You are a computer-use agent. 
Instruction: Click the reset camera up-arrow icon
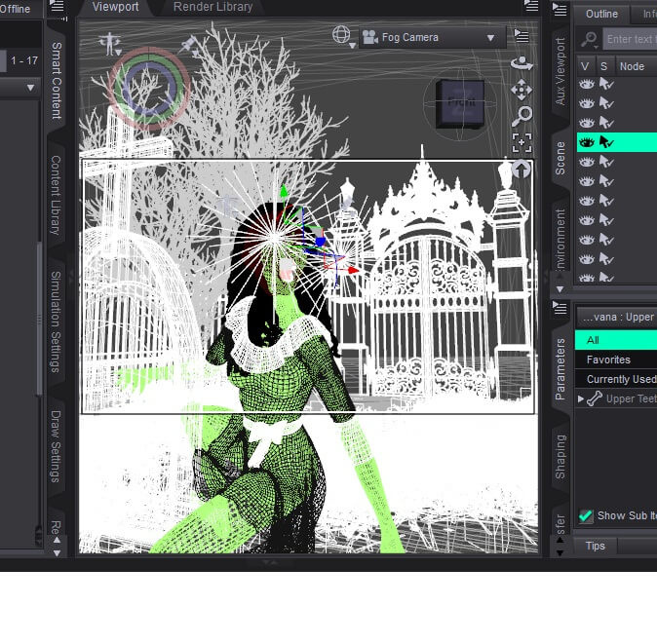521,170
